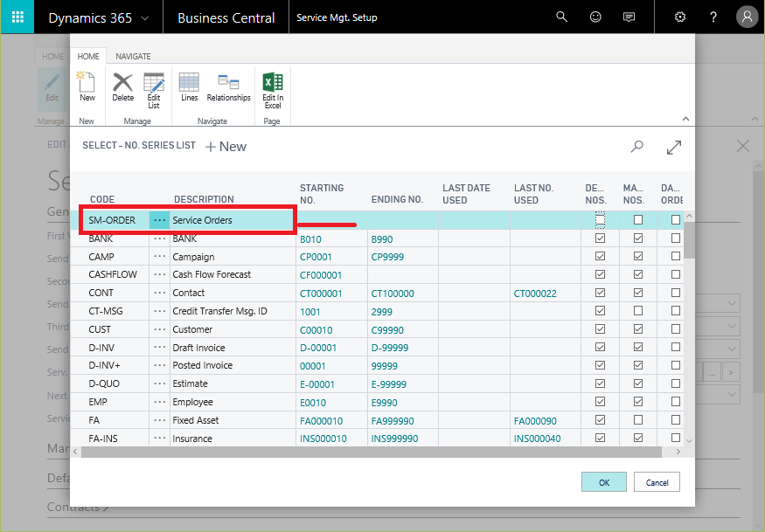
Task: Open the row menu for FA-INS
Action: (x=159, y=439)
